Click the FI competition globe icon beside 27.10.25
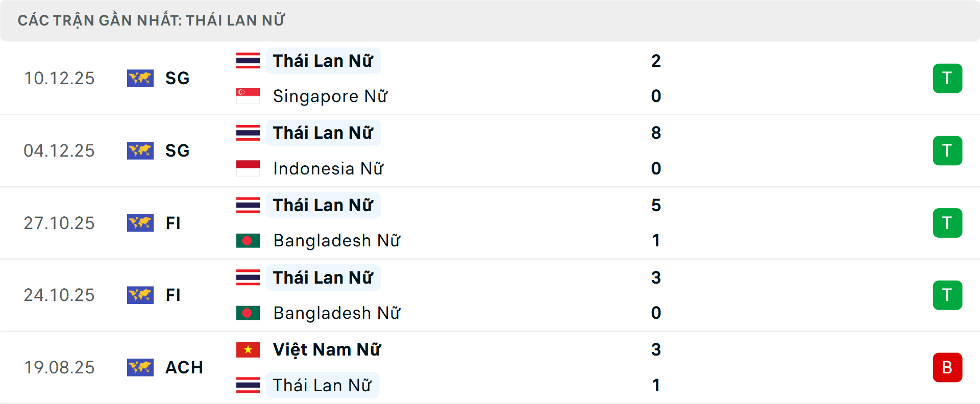Viewport: 980px width, 404px height. tap(140, 223)
